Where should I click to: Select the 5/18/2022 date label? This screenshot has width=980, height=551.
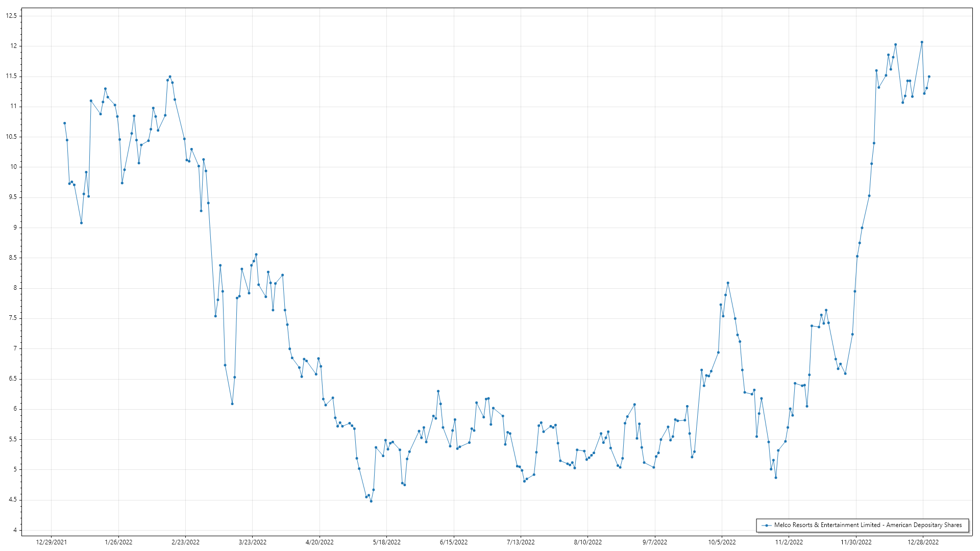point(386,542)
